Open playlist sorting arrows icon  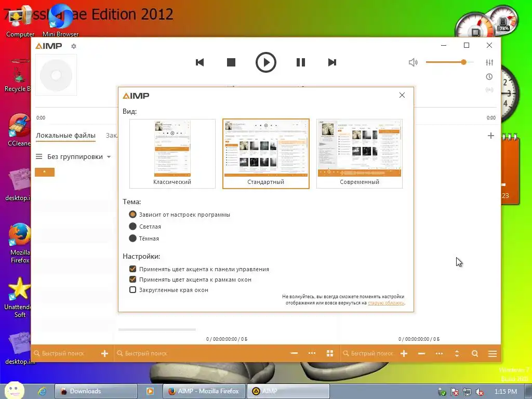coord(457,353)
